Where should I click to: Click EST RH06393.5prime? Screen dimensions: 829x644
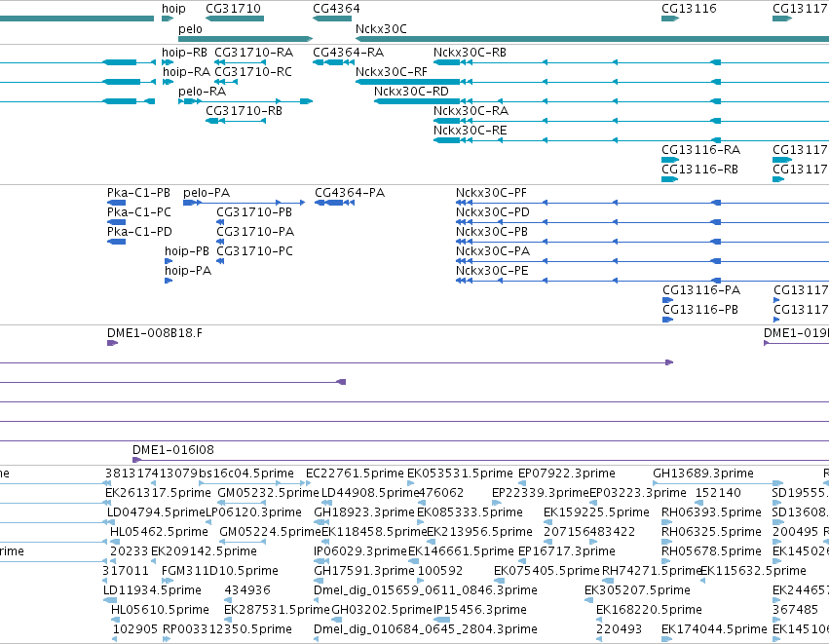point(712,512)
